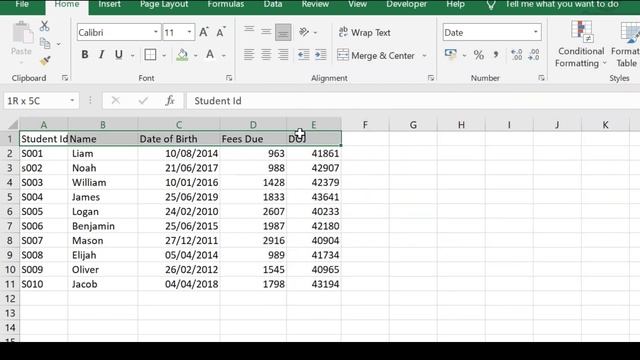The height and width of the screenshot is (360, 640).
Task: Click the Enter checkmark in formula bar
Action: tap(143, 100)
